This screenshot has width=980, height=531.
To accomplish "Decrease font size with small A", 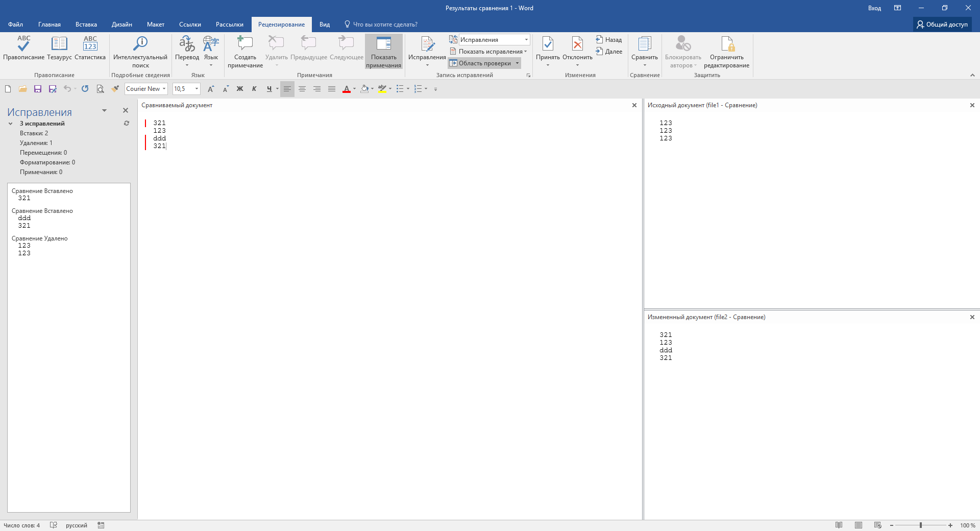I will (x=225, y=89).
